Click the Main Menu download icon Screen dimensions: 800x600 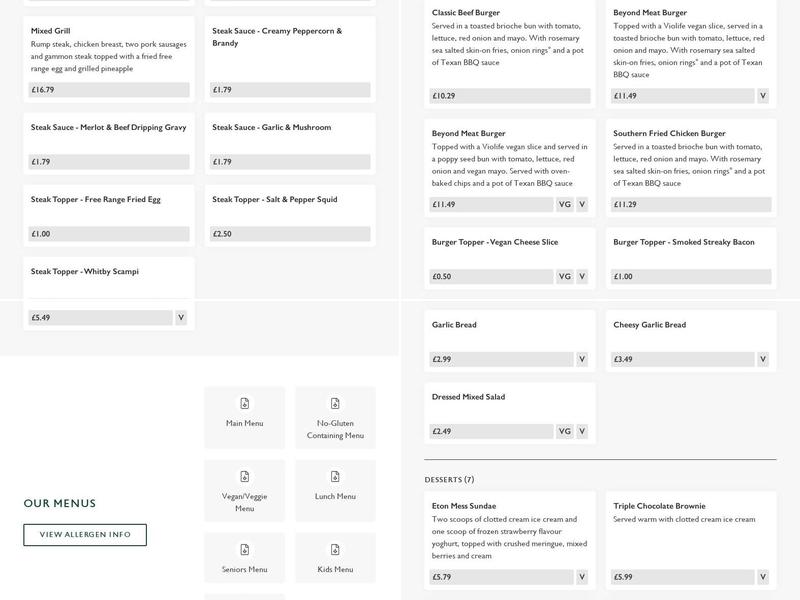(x=244, y=403)
